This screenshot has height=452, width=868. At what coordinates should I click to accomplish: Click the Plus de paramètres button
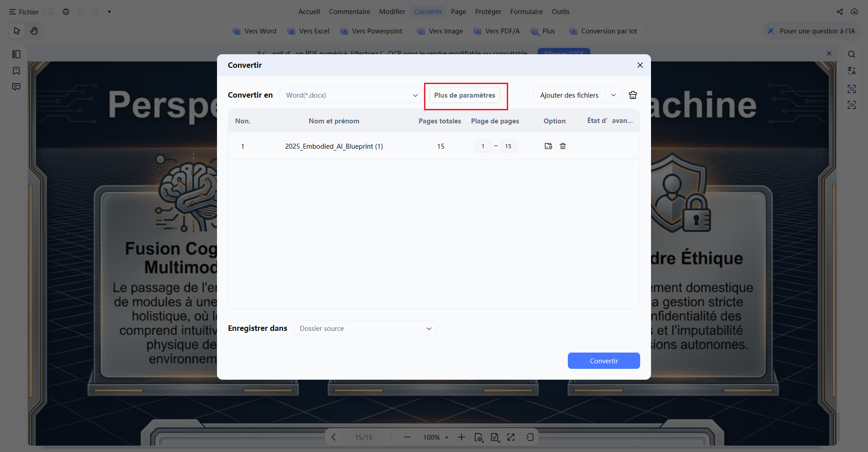click(x=465, y=95)
